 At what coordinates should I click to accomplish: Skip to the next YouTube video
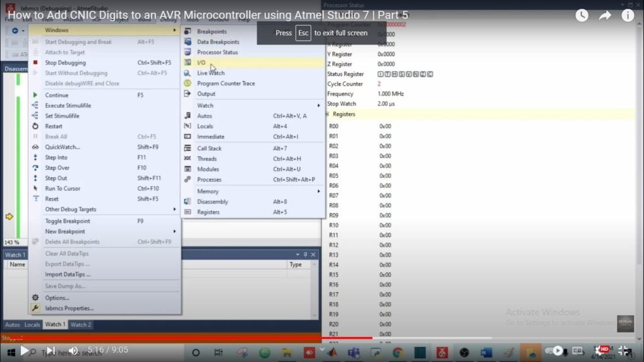(50, 351)
